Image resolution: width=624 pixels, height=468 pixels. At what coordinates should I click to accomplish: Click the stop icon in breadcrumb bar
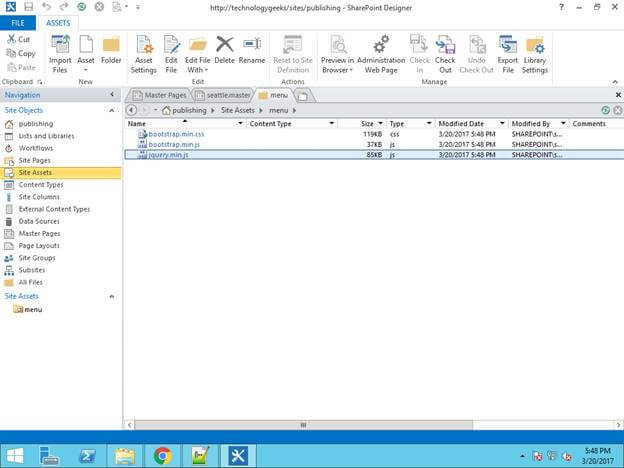pyautogui.click(x=618, y=110)
